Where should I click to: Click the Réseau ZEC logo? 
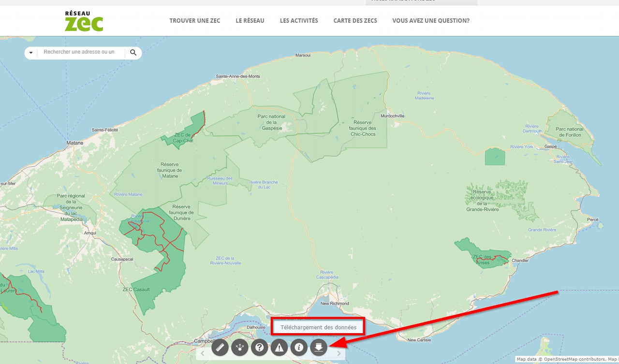[x=84, y=21]
